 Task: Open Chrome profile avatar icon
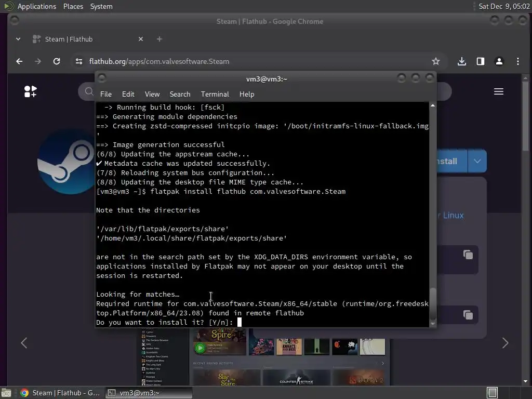click(499, 61)
